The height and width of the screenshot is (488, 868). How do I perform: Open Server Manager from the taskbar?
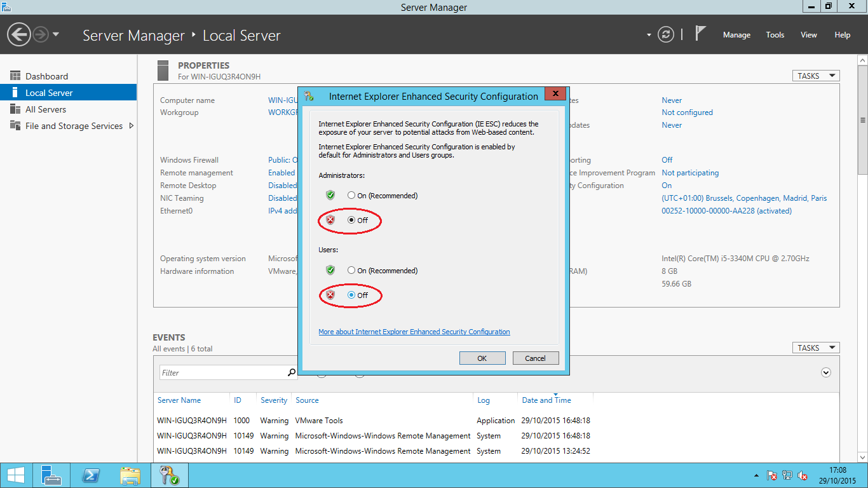tap(51, 475)
